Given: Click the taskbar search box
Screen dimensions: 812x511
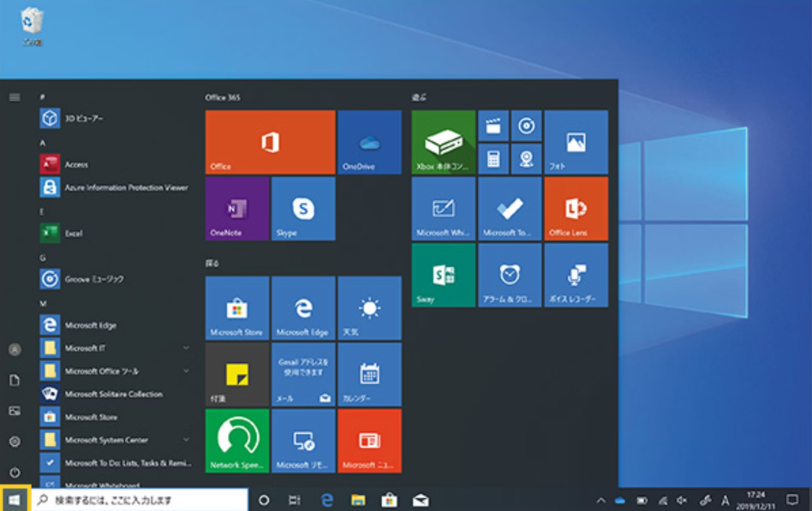Looking at the screenshot, I should 140,500.
